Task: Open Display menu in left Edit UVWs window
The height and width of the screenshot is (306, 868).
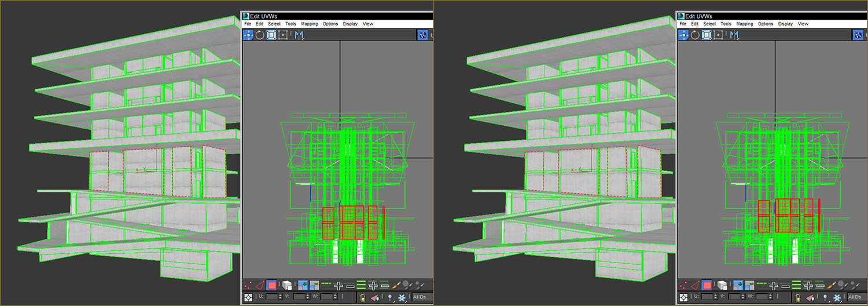Action: tap(350, 24)
